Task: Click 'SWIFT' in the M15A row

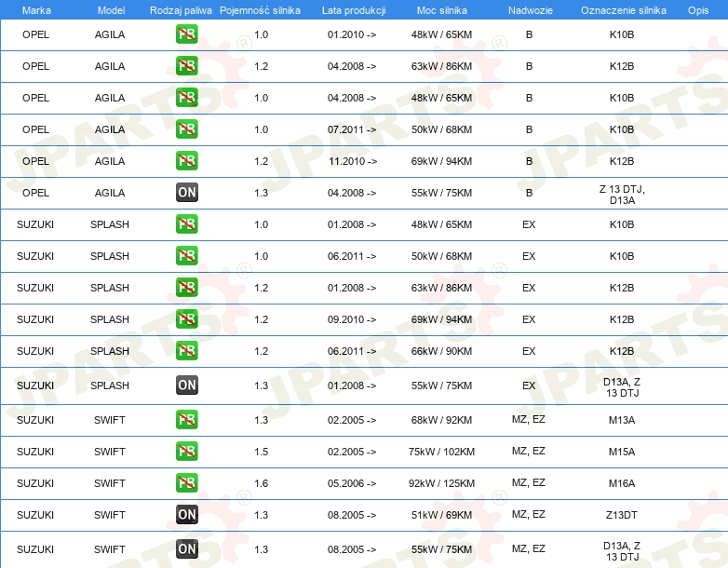Action: 110,452
